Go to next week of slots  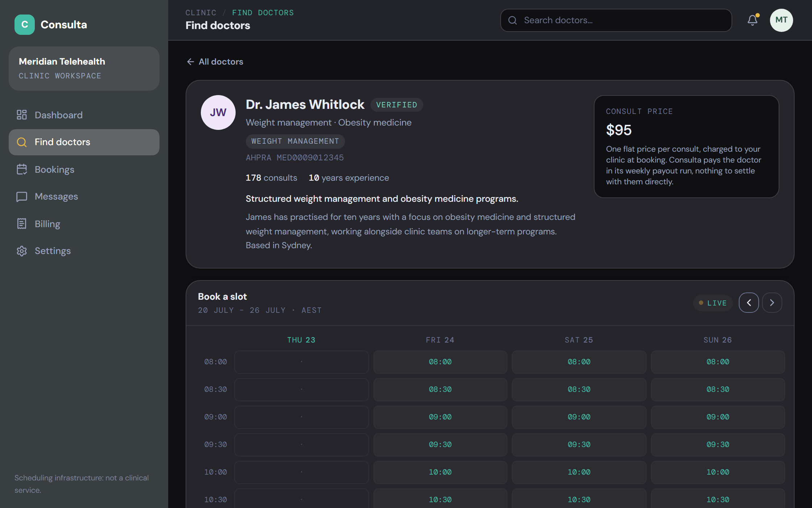772,303
